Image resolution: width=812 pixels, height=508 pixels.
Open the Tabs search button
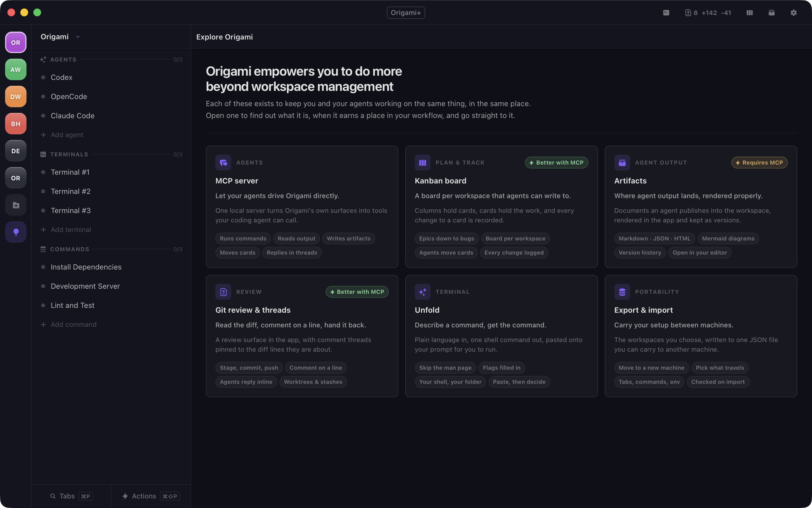[71, 496]
